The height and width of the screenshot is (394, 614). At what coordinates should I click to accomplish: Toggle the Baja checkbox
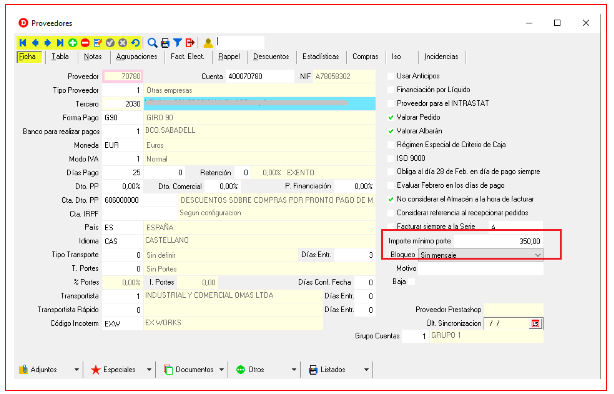coord(411,282)
